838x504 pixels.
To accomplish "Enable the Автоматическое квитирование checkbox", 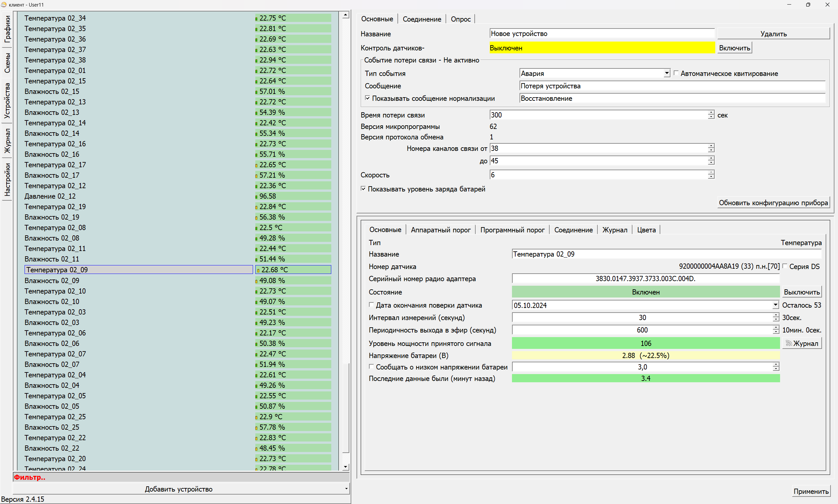I will click(x=676, y=73).
